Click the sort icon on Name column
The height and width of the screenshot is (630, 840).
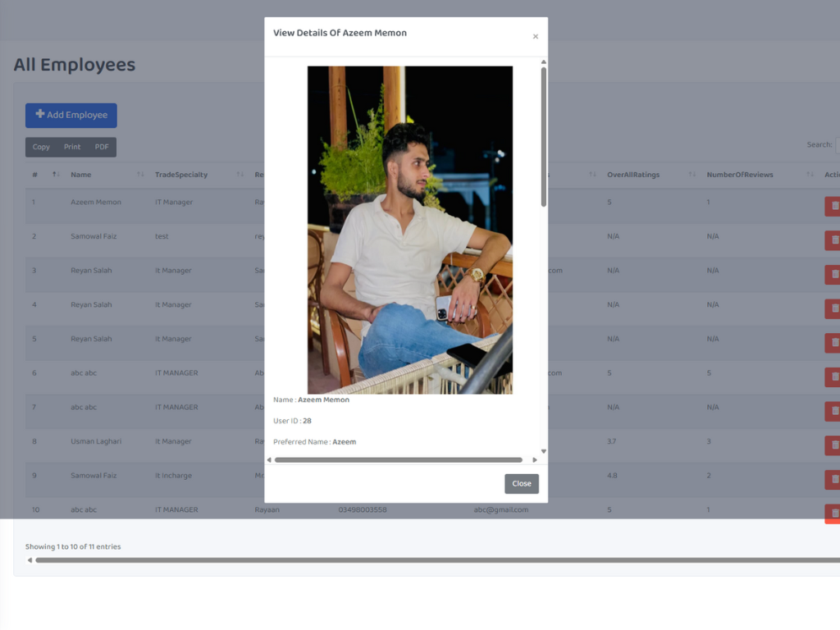click(x=140, y=175)
